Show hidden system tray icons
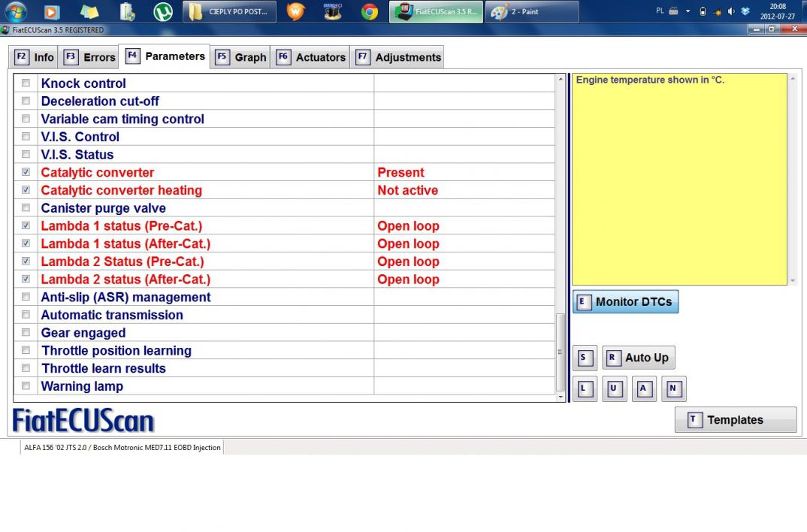The image size is (807, 532). [688, 11]
